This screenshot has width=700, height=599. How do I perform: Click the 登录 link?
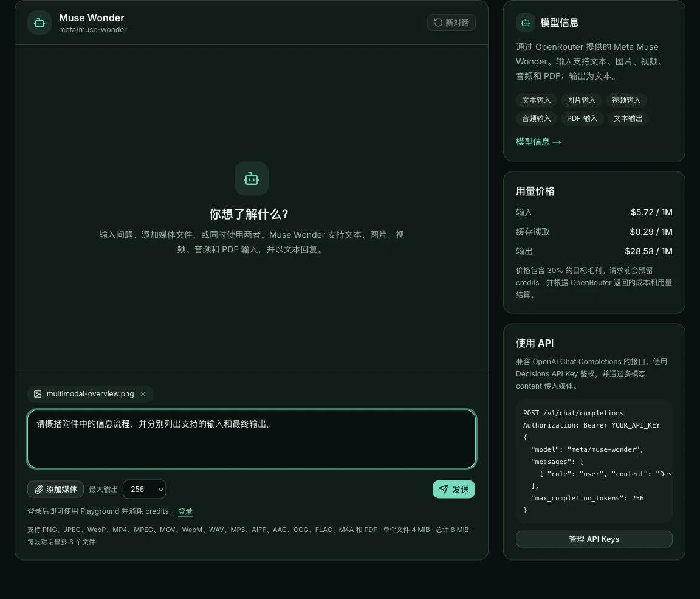(185, 511)
